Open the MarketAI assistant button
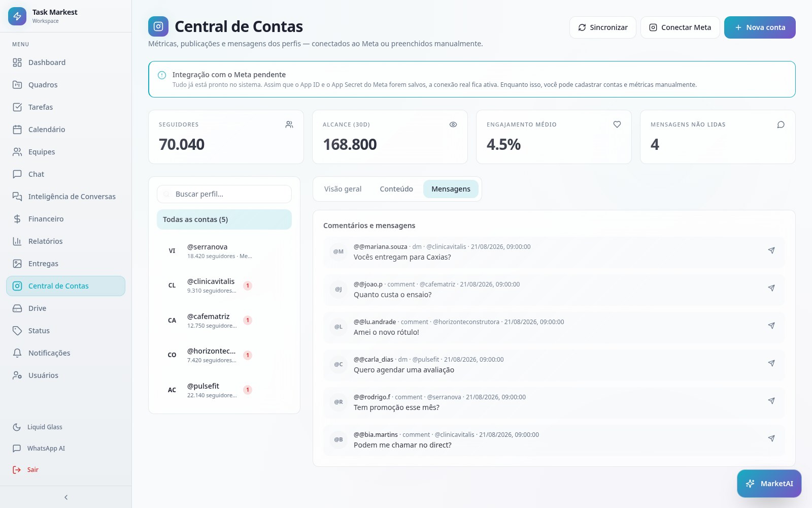 pos(769,484)
